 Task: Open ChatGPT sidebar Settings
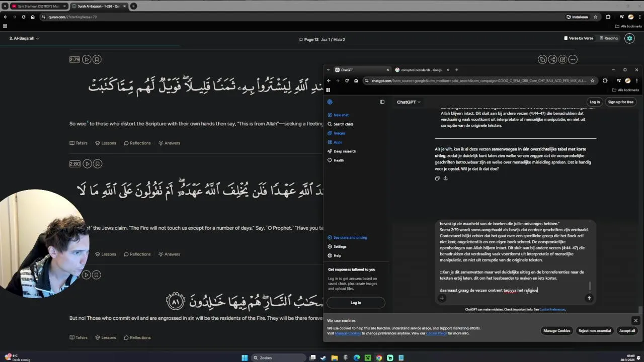click(x=337, y=246)
